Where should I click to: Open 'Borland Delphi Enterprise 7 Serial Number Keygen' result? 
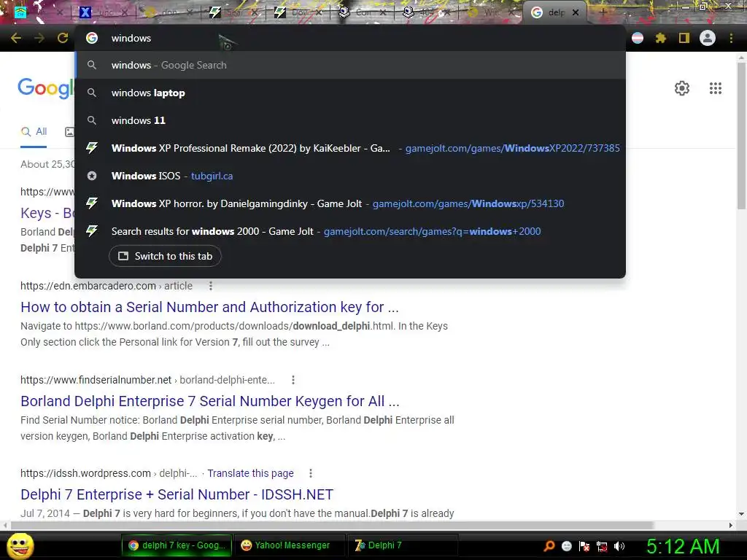pyautogui.click(x=210, y=401)
